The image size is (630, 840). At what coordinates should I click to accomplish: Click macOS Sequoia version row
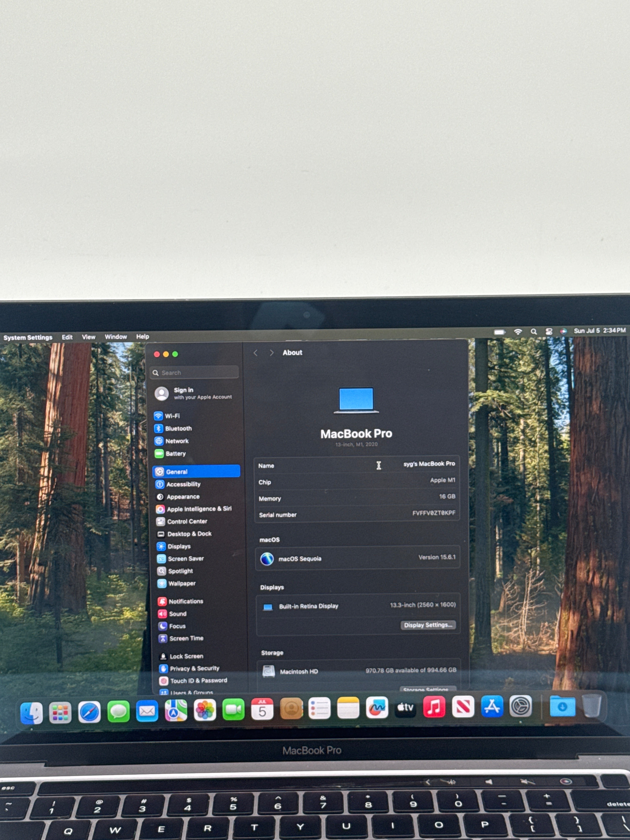click(358, 558)
